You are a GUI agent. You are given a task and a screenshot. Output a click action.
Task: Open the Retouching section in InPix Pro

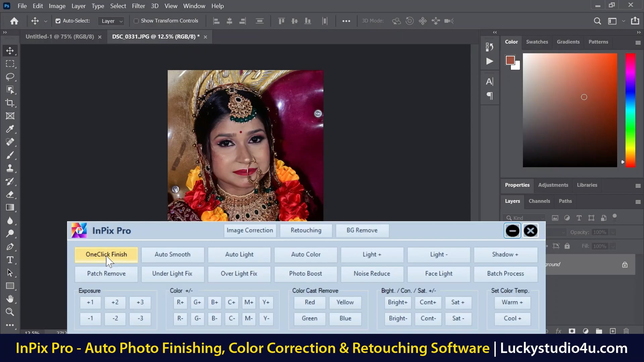[x=306, y=230]
